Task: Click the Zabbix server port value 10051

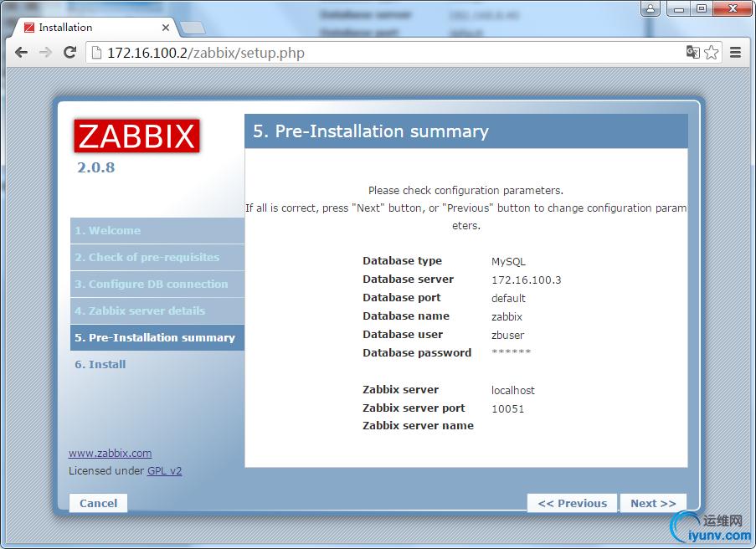Action: (507, 408)
